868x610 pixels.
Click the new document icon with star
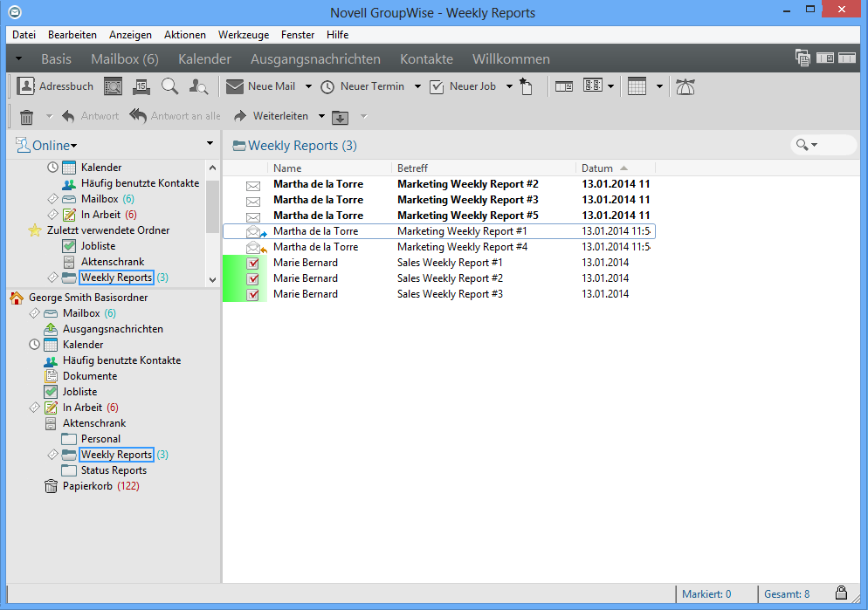526,86
